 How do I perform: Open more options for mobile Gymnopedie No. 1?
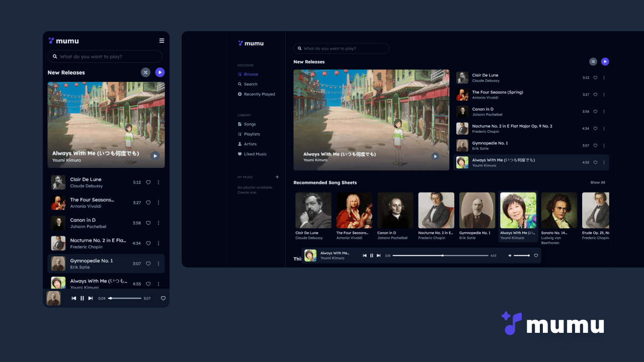[x=158, y=263]
